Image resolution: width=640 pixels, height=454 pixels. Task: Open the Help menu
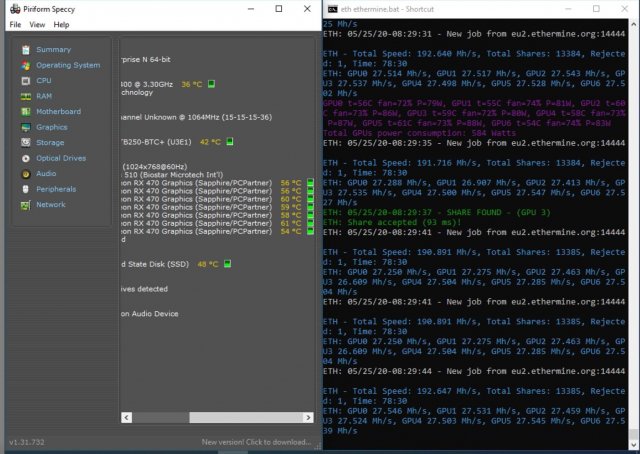tap(62, 24)
